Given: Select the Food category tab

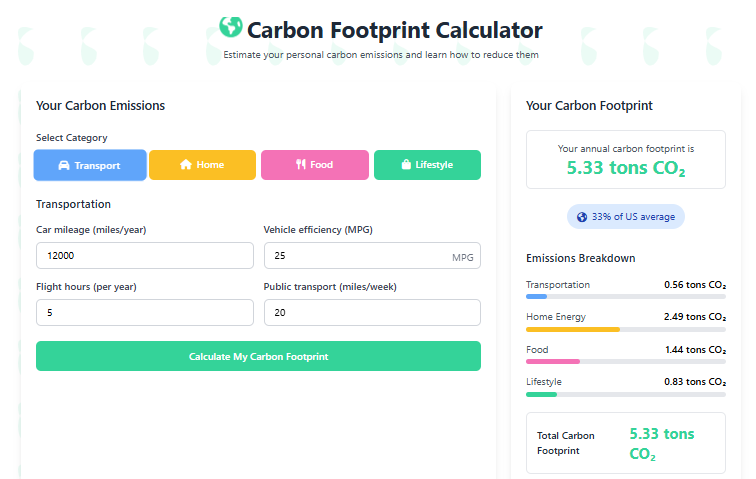Looking at the screenshot, I should click(x=314, y=165).
